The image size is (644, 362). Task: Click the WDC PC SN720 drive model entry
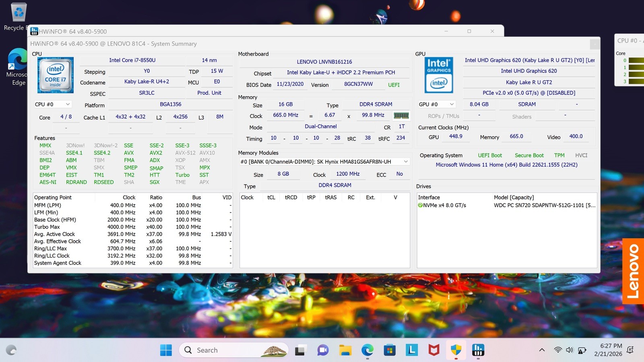[545, 205]
